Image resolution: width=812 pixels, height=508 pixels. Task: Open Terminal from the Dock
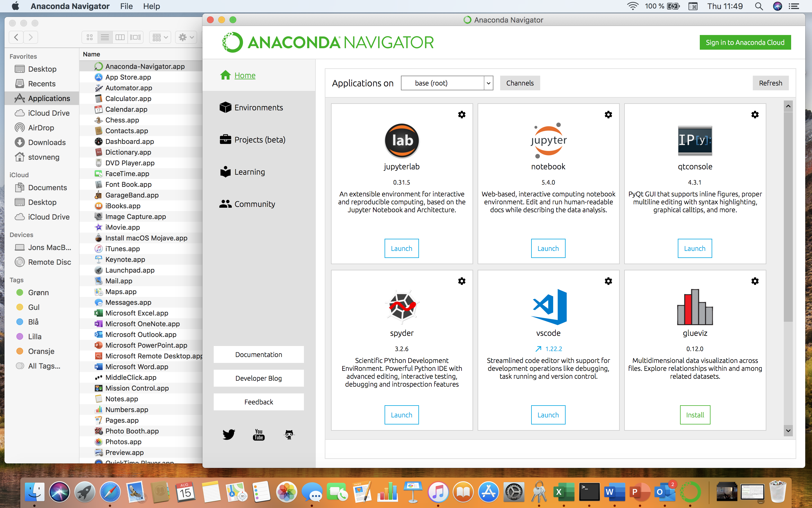coord(590,492)
